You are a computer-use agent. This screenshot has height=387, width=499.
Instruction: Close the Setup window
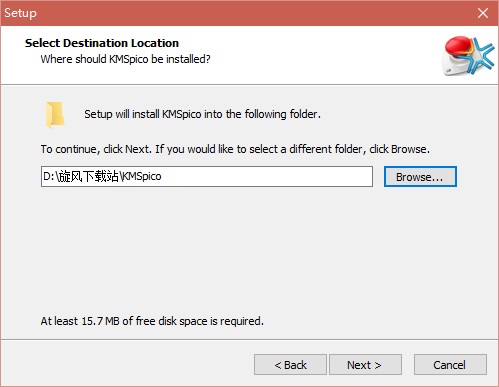(483, 13)
